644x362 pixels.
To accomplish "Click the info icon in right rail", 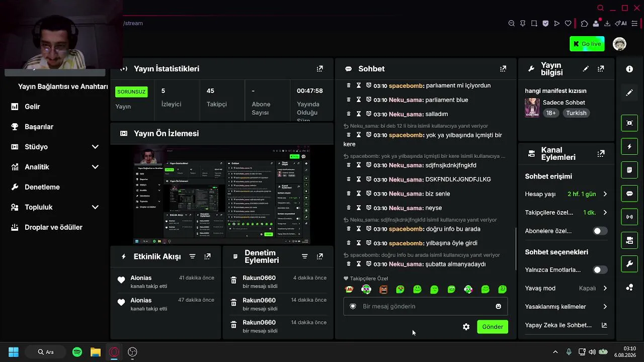I will pyautogui.click(x=629, y=69).
